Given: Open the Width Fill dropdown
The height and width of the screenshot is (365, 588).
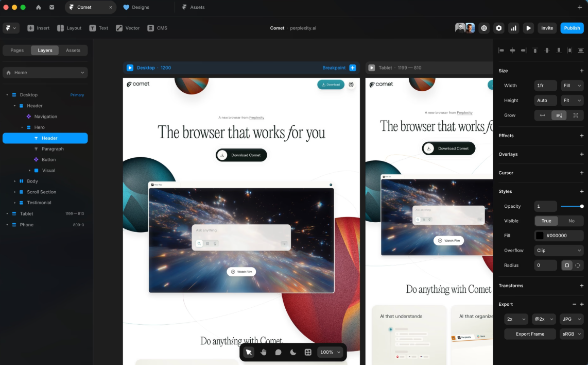Looking at the screenshot, I should pyautogui.click(x=572, y=86).
